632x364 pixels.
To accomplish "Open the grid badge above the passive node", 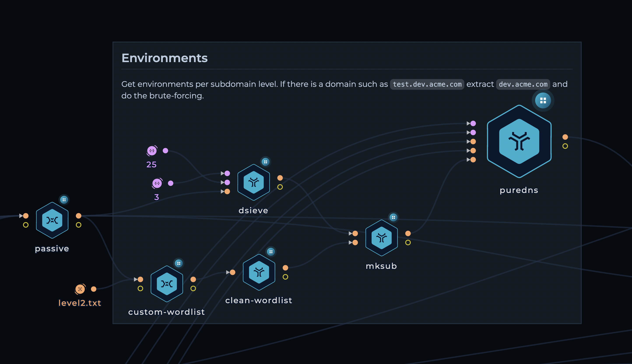I will (64, 200).
